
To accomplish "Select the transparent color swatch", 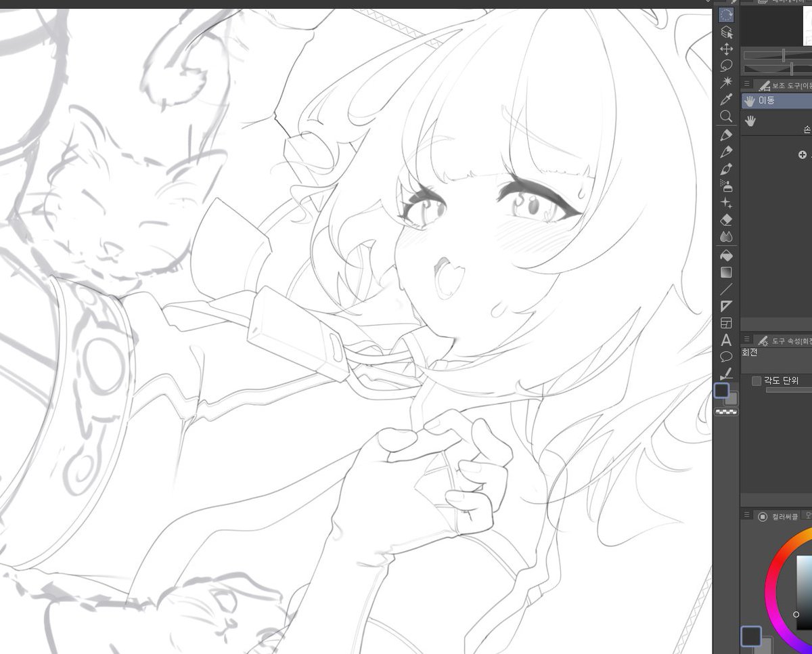I will [x=726, y=412].
